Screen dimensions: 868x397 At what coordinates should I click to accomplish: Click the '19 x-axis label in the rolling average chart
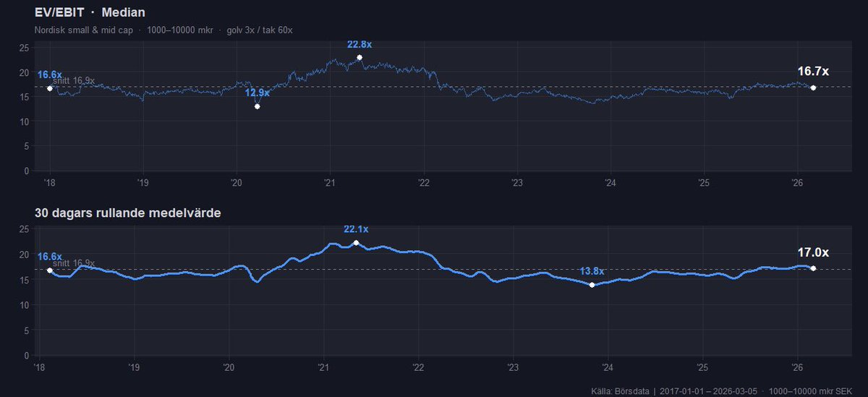(134, 367)
